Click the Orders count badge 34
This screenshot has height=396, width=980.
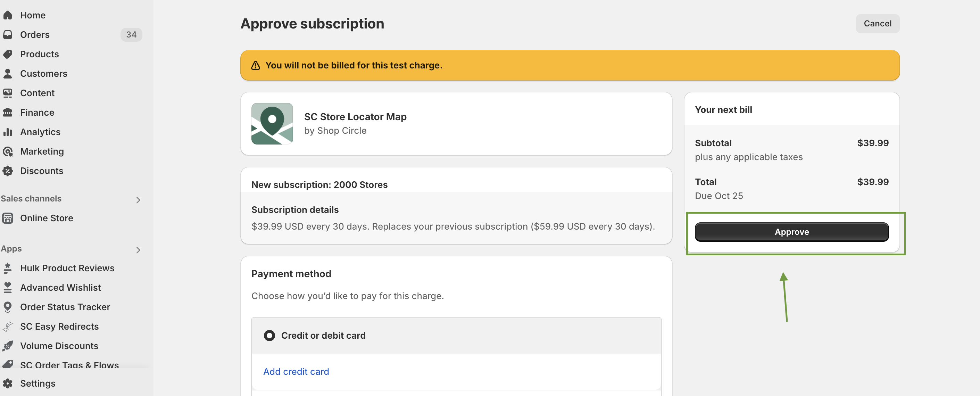pyautogui.click(x=131, y=35)
